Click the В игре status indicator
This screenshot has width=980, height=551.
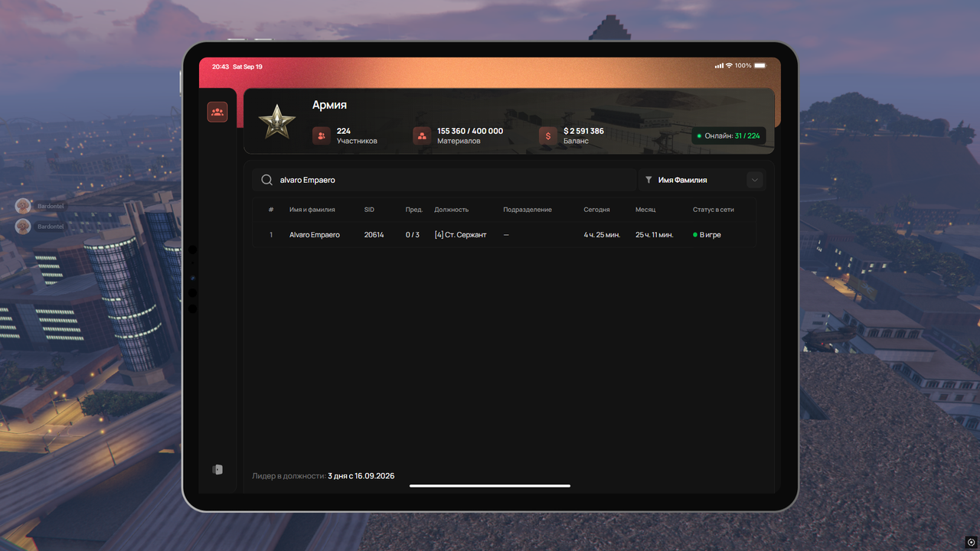coord(707,235)
